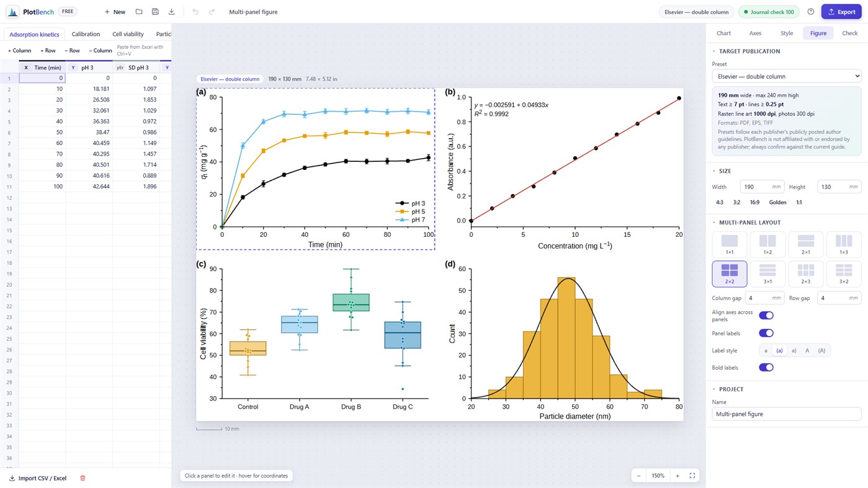Open the Preset publication dropdown
The width and height of the screenshot is (868, 488).
(787, 76)
